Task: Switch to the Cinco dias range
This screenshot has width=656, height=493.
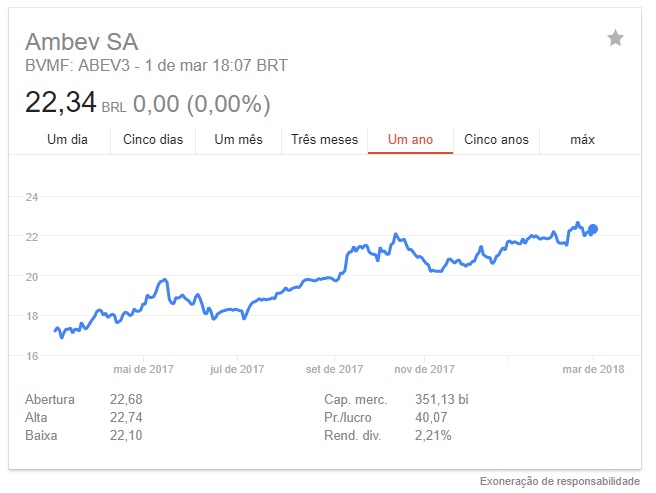Action: tap(153, 140)
